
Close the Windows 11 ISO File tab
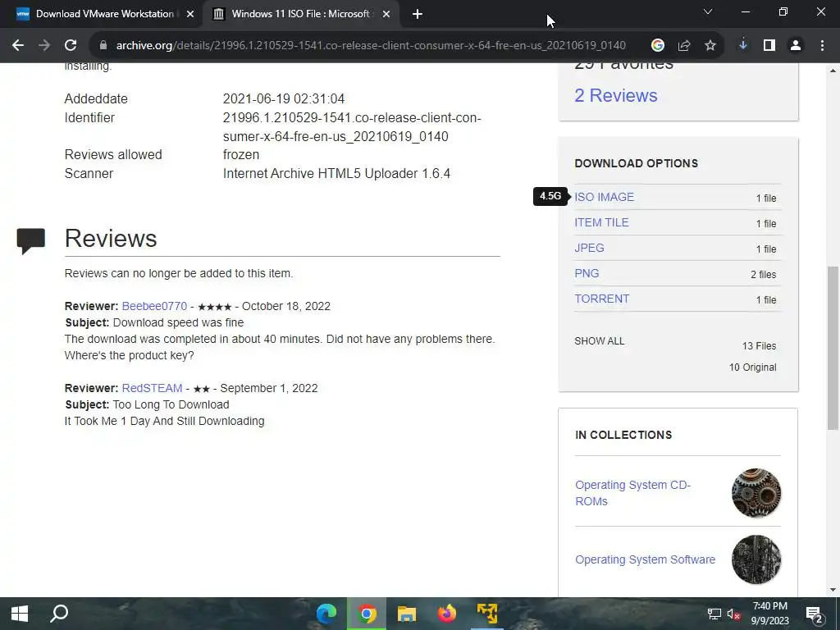tap(386, 15)
